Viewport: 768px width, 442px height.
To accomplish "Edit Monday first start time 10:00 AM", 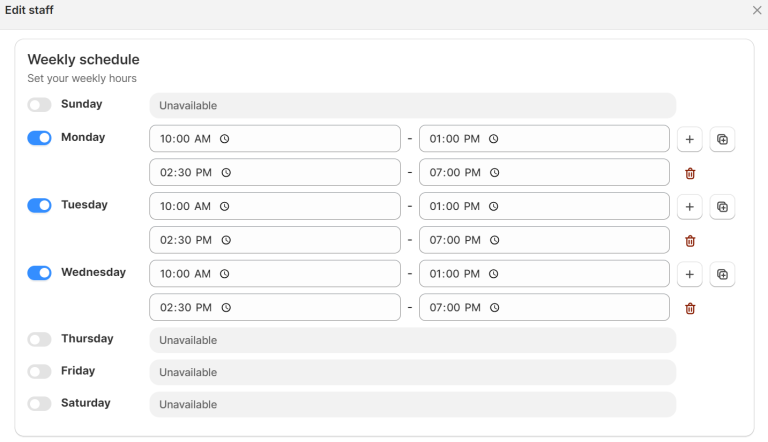I will 275,139.
